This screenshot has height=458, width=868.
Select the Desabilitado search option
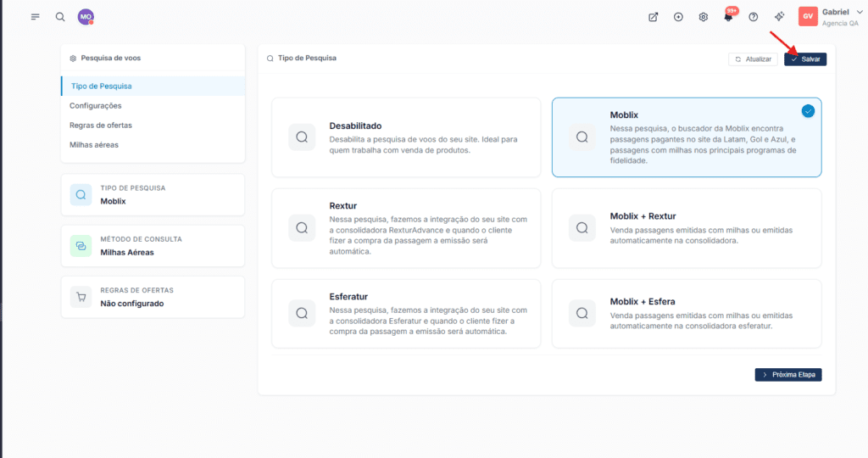(406, 137)
